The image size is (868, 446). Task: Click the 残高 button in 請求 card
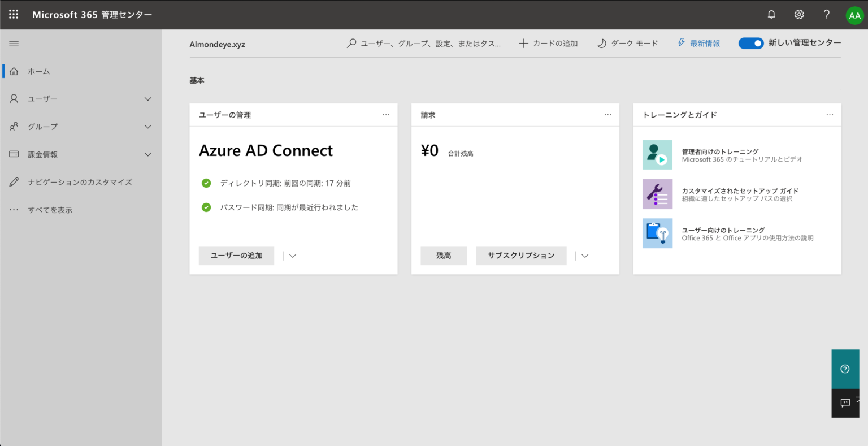[x=444, y=256]
